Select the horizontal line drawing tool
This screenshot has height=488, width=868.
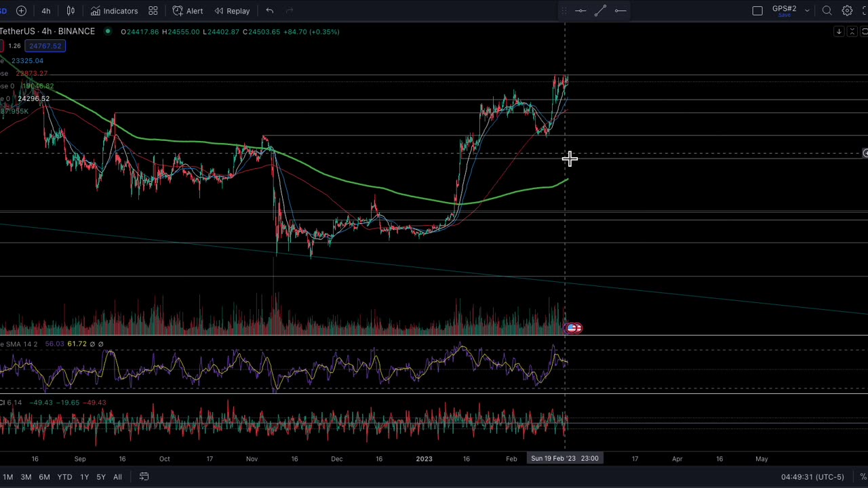click(x=580, y=11)
